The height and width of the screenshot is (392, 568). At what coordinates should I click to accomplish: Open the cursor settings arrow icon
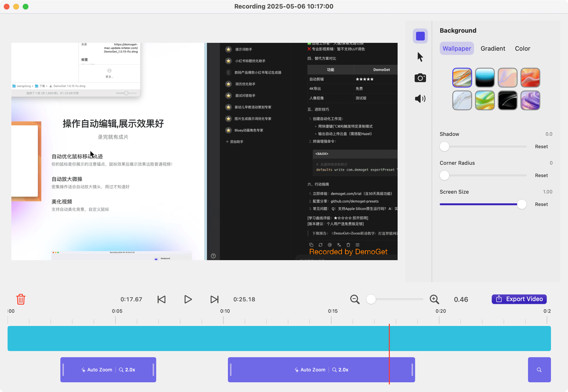[x=420, y=57]
